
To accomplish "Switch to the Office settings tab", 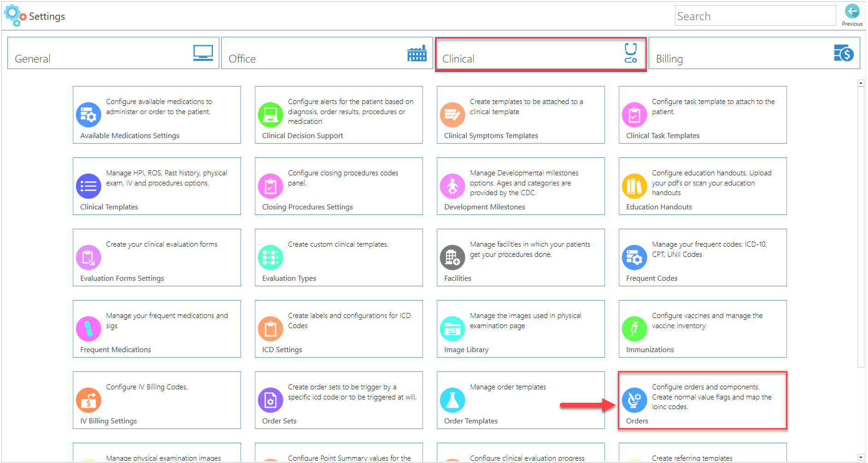I will (327, 53).
